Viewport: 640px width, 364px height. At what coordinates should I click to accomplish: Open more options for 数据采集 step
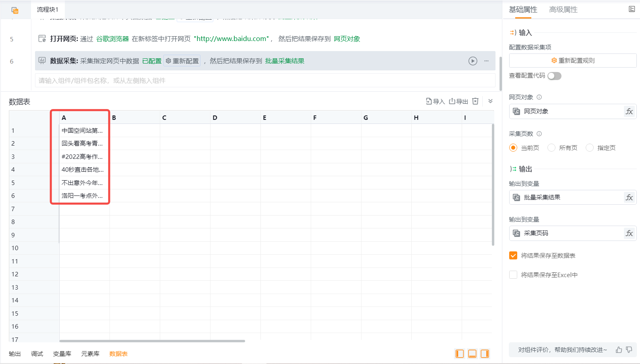486,61
